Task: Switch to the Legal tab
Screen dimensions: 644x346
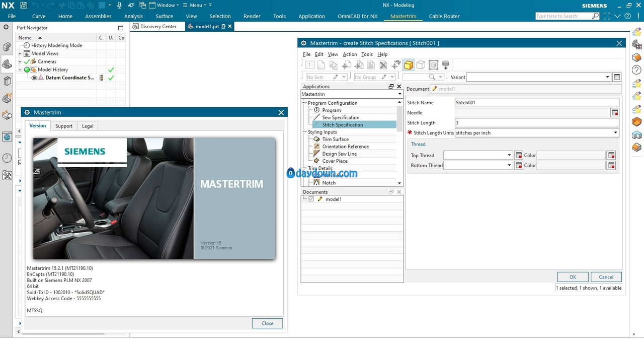Action: pos(88,126)
